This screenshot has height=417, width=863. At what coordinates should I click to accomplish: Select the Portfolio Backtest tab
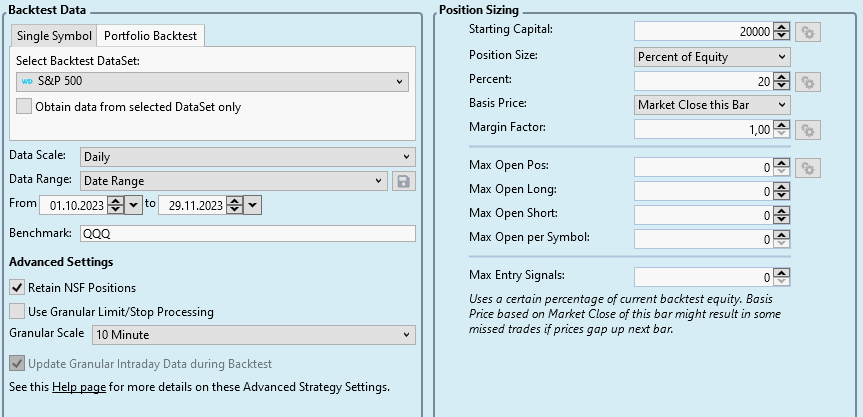point(151,37)
